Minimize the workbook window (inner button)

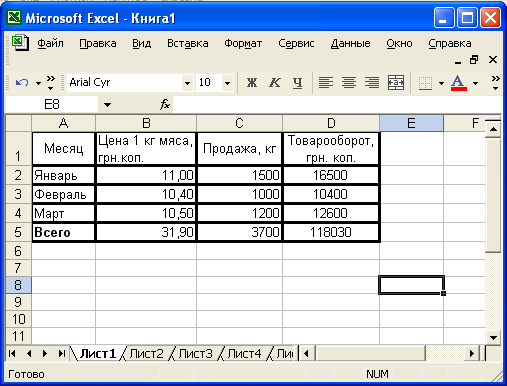458,61
